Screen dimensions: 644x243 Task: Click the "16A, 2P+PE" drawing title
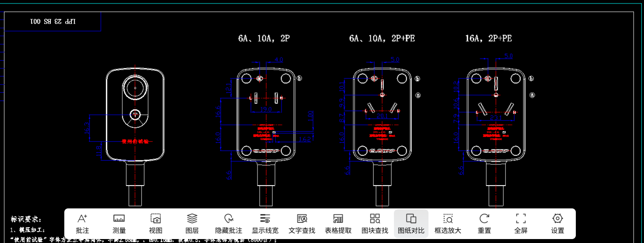tap(488, 39)
